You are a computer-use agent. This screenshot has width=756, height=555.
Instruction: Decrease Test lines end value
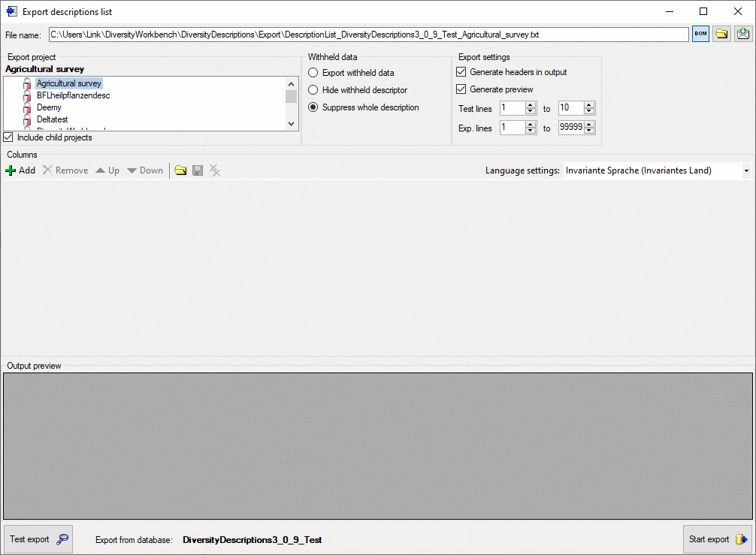click(x=588, y=111)
